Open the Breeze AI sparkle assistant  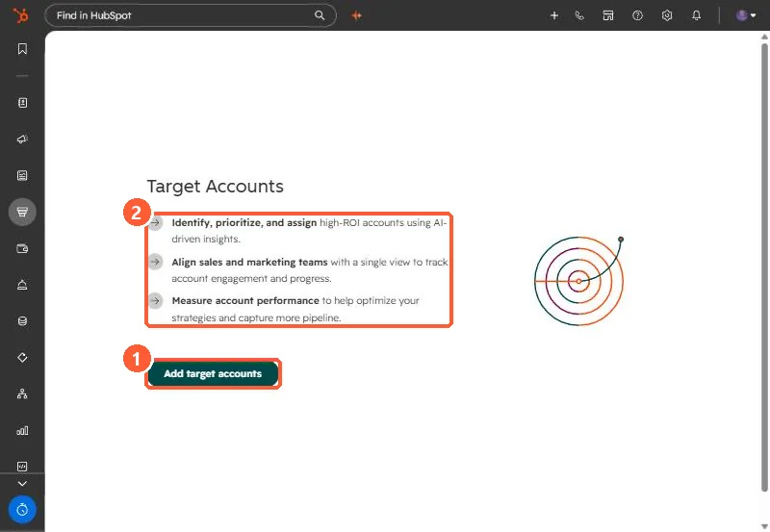(x=356, y=15)
